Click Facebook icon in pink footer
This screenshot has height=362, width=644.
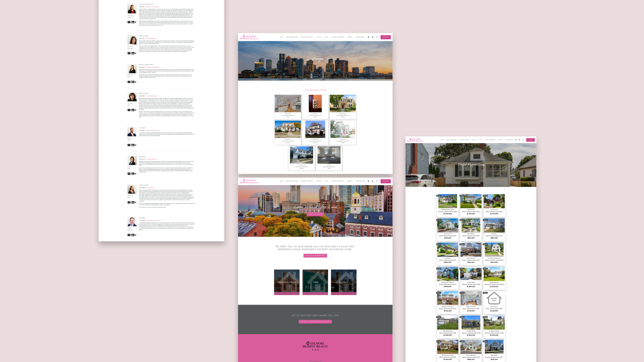pyautogui.click(x=312, y=350)
